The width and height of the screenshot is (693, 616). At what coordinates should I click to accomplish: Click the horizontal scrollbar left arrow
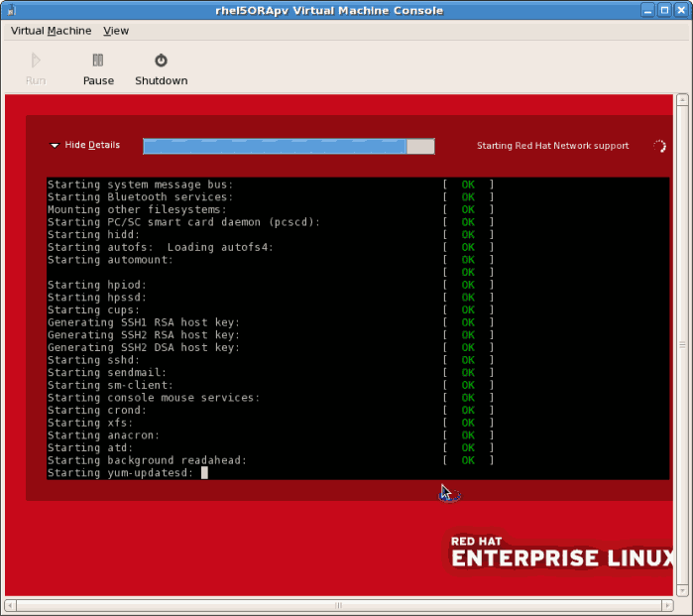point(10,604)
